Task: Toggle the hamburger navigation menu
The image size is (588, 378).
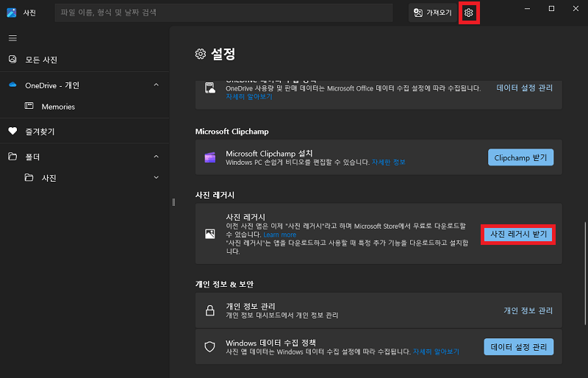Action: pos(12,38)
